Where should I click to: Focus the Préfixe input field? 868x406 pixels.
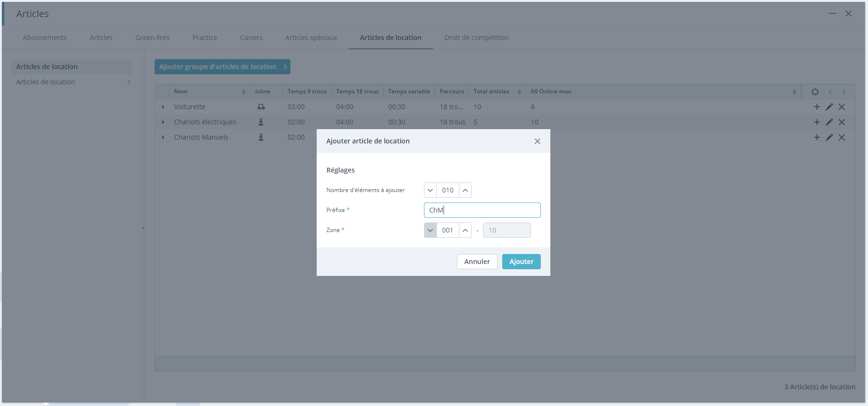point(482,210)
